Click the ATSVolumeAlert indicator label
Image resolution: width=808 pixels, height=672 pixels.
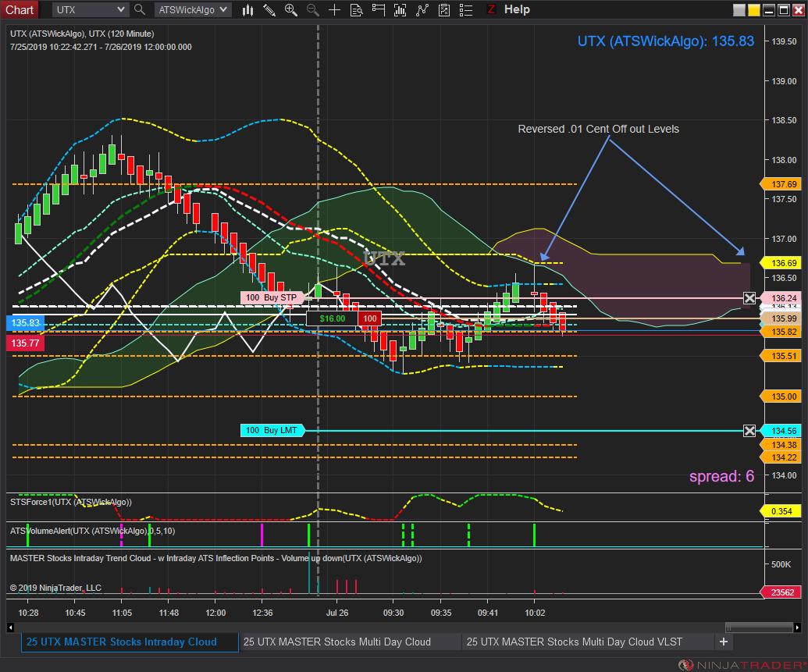93,531
